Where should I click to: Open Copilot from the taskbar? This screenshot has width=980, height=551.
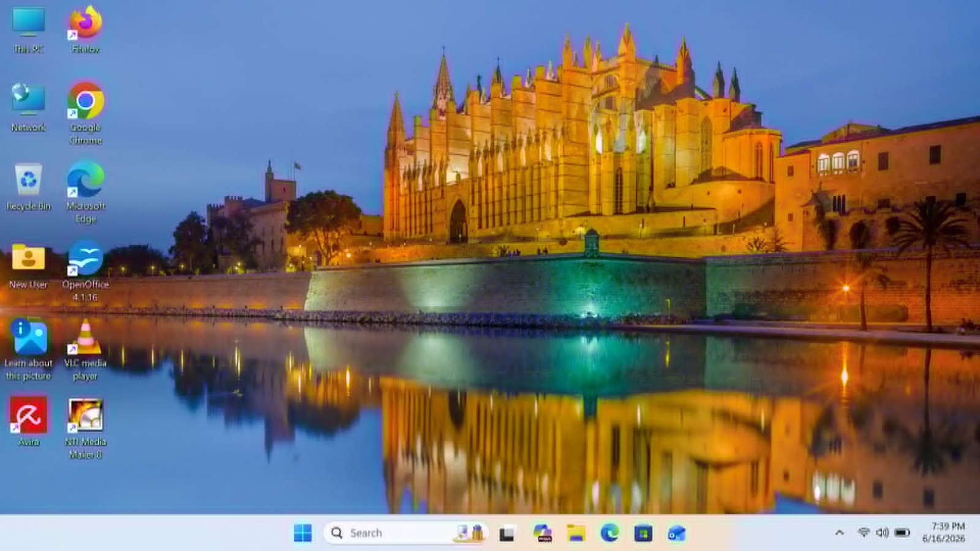(542, 533)
